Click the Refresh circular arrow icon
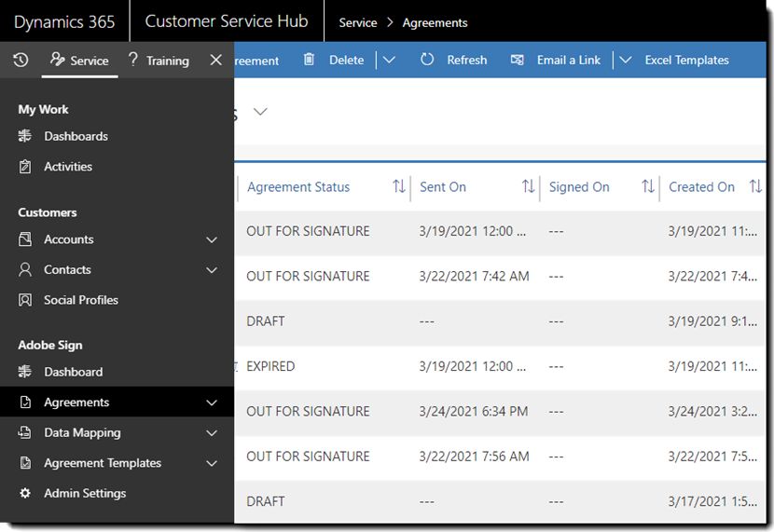The height and width of the screenshot is (532, 774). coord(427,60)
